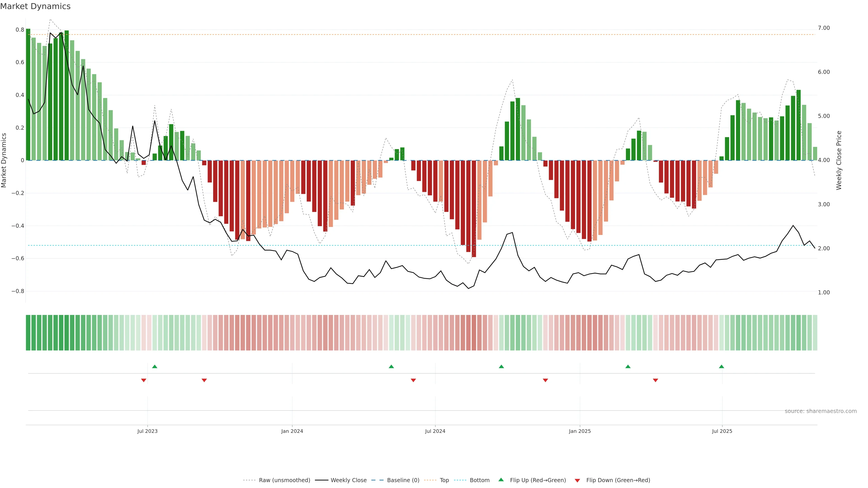Click the red flip-down marker just before Jul 2024
The width and height of the screenshot is (868, 488).
pos(413,380)
